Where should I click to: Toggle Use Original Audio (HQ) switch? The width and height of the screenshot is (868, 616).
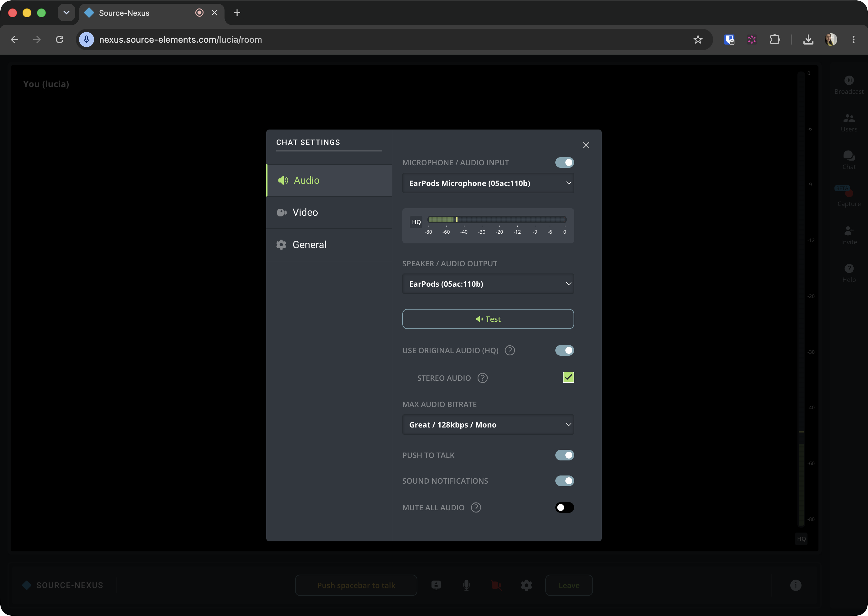564,350
